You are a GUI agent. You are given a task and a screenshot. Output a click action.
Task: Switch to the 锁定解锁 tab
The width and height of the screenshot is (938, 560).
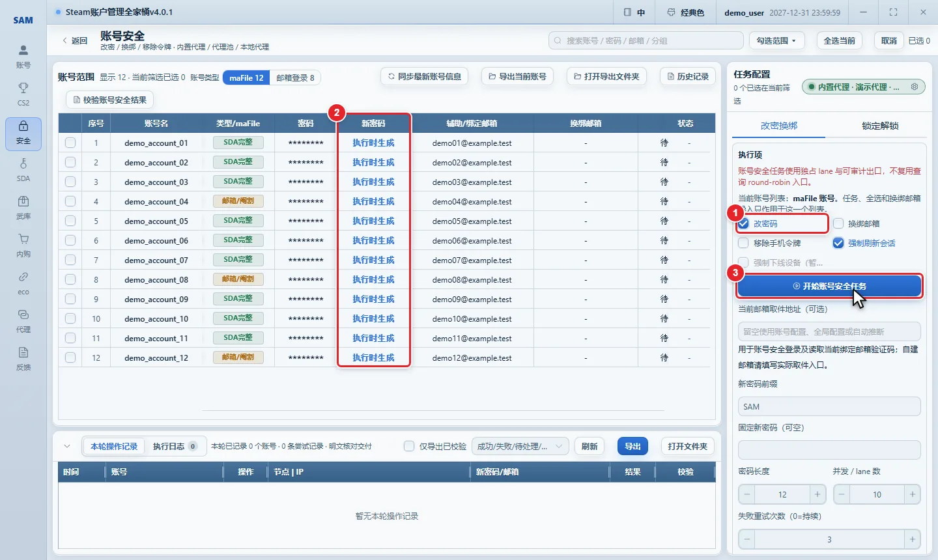880,126
